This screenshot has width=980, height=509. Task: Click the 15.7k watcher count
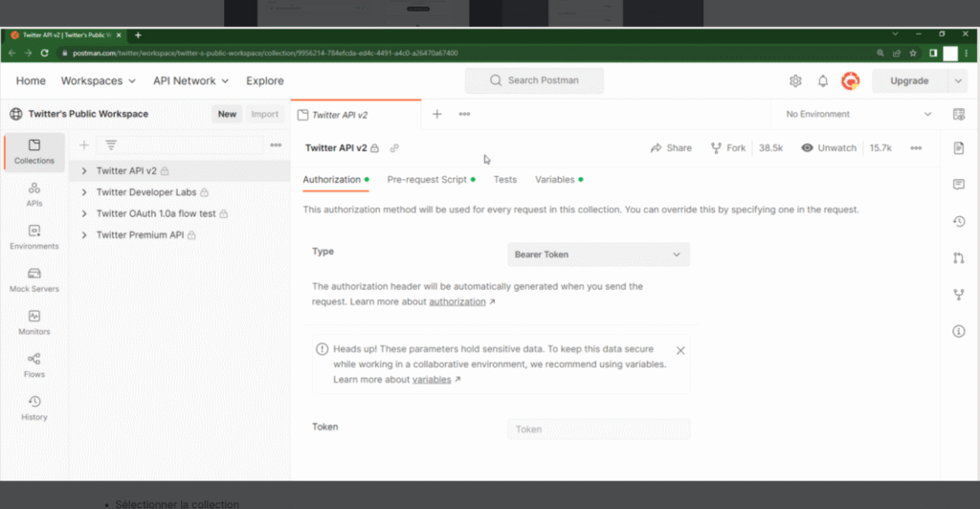coord(880,148)
